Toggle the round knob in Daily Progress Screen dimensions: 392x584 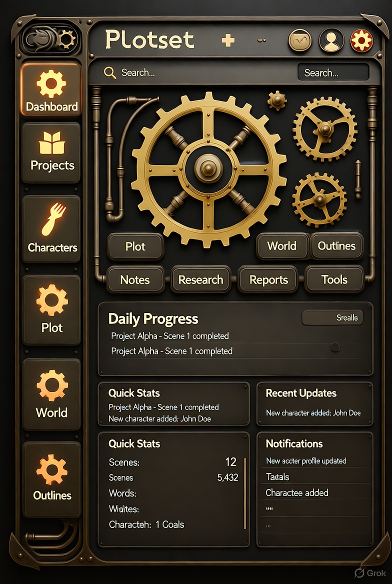click(335, 347)
